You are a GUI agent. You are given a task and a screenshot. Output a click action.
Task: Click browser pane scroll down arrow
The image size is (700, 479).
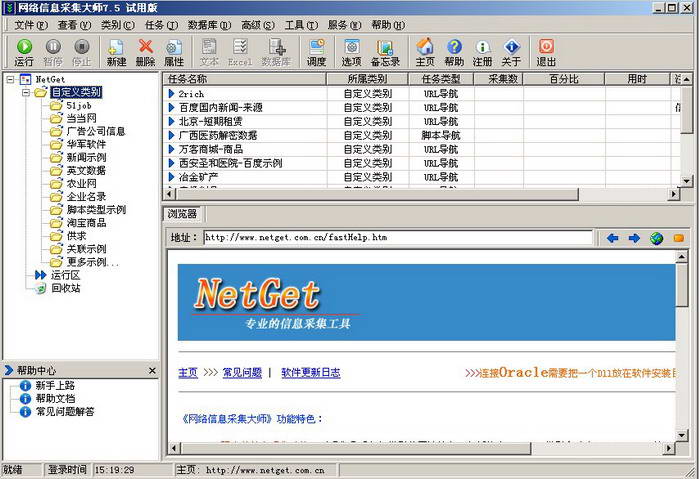681,435
